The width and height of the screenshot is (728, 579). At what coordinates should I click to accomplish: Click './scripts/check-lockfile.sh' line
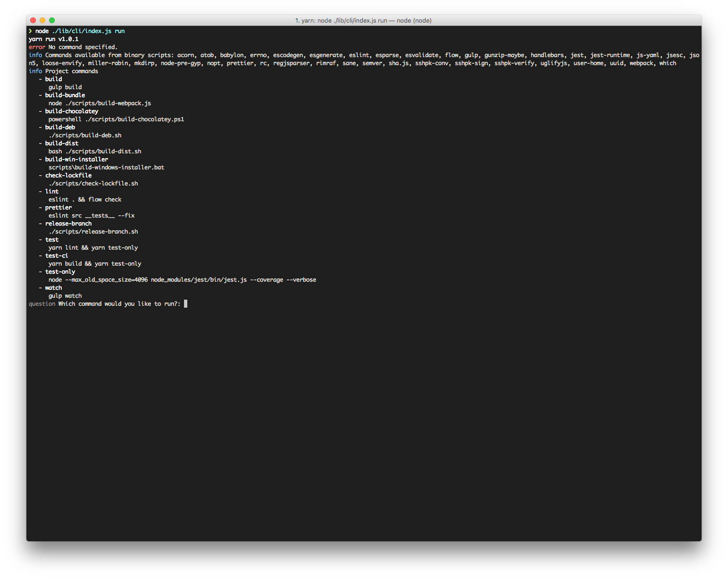93,184
